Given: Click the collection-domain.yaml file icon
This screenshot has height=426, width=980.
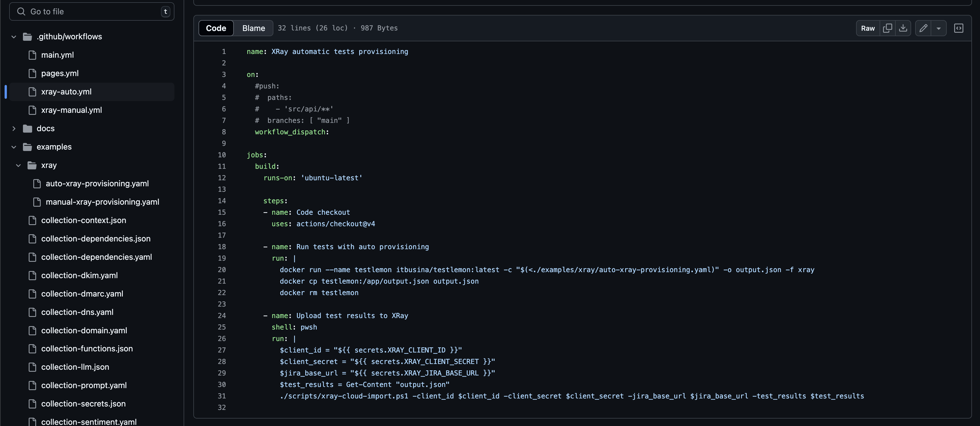Looking at the screenshot, I should click(32, 330).
